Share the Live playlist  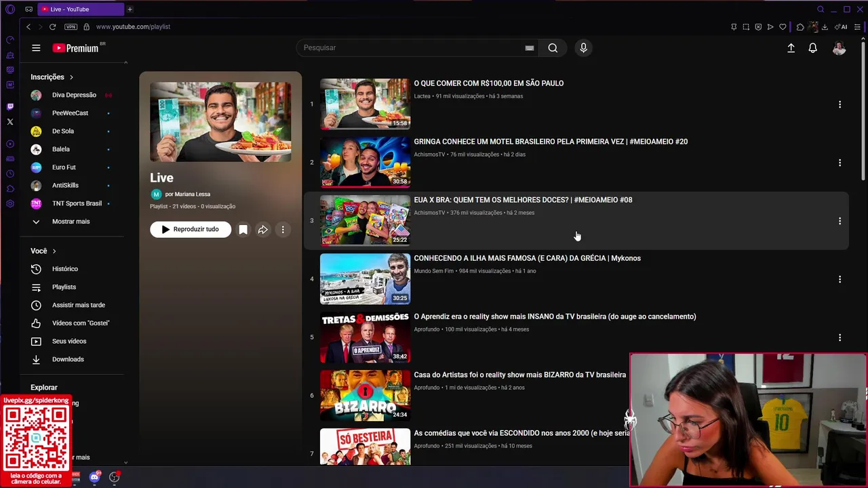click(x=262, y=230)
